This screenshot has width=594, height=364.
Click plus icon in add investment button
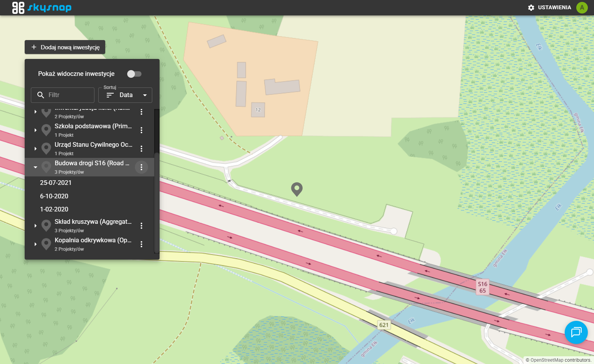(34, 47)
